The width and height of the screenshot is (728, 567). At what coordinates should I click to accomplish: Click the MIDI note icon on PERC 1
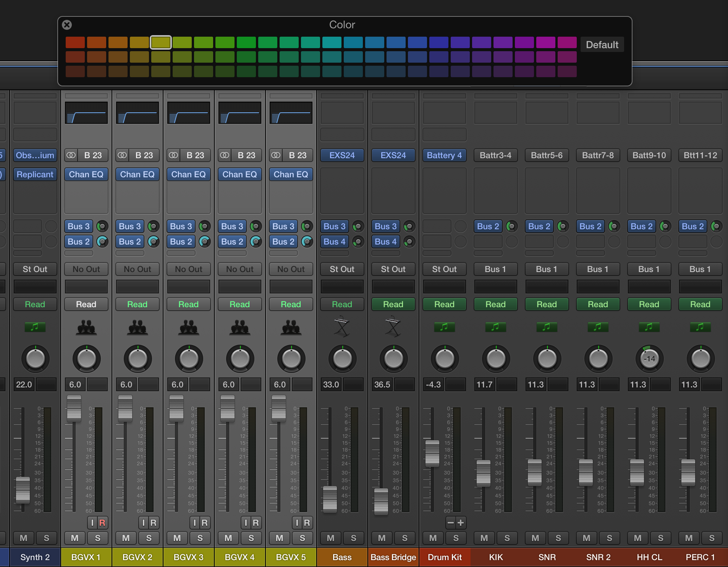point(700,327)
